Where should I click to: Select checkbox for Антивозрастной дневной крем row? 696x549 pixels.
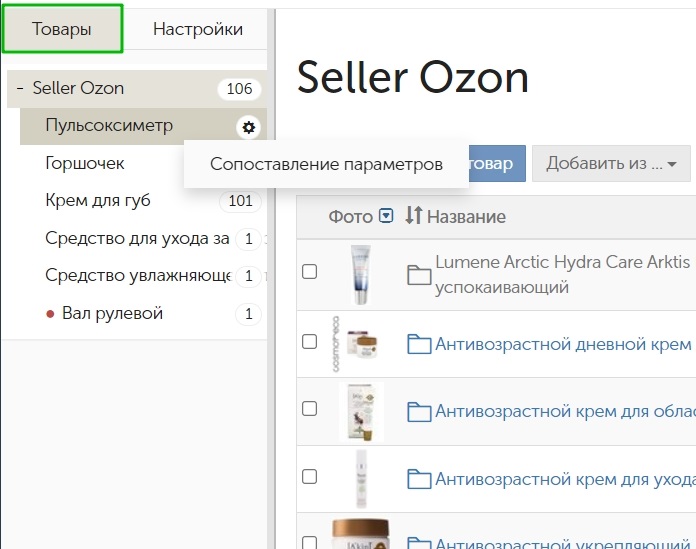310,341
